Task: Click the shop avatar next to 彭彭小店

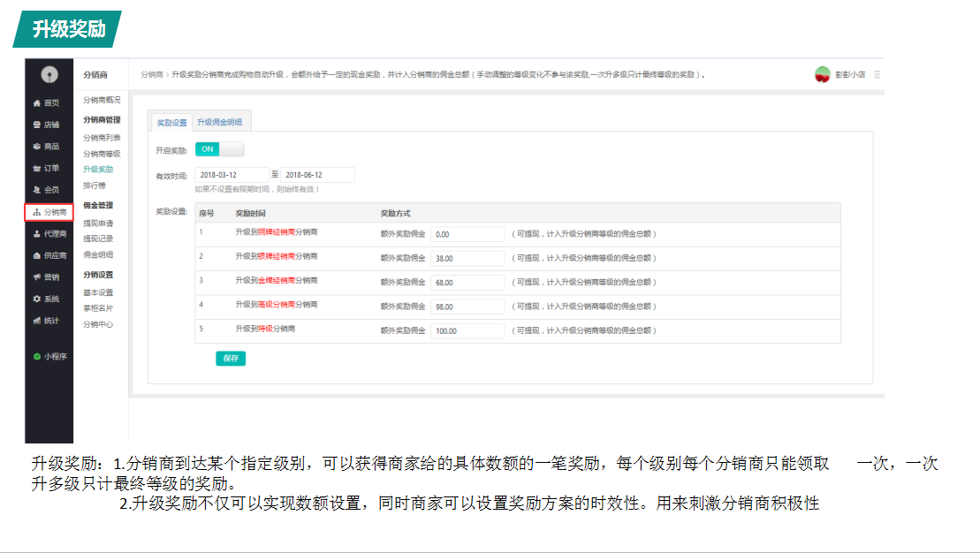Action: pyautogui.click(x=823, y=75)
